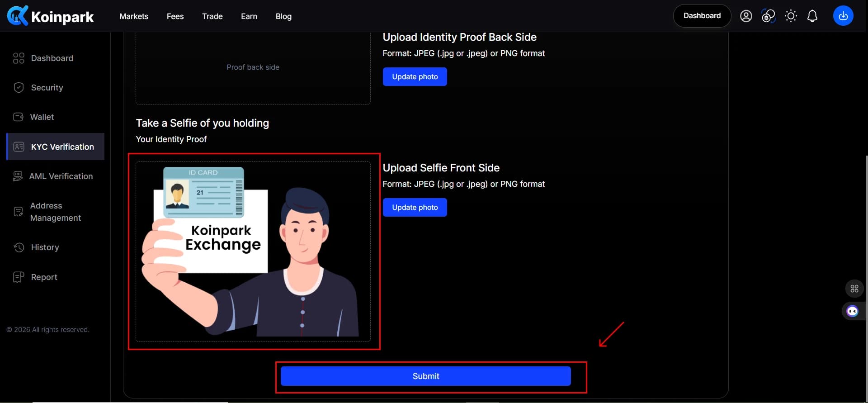The width and height of the screenshot is (868, 403).
Task: Click 'Take a Selfie of you holding' text
Action: coord(202,123)
